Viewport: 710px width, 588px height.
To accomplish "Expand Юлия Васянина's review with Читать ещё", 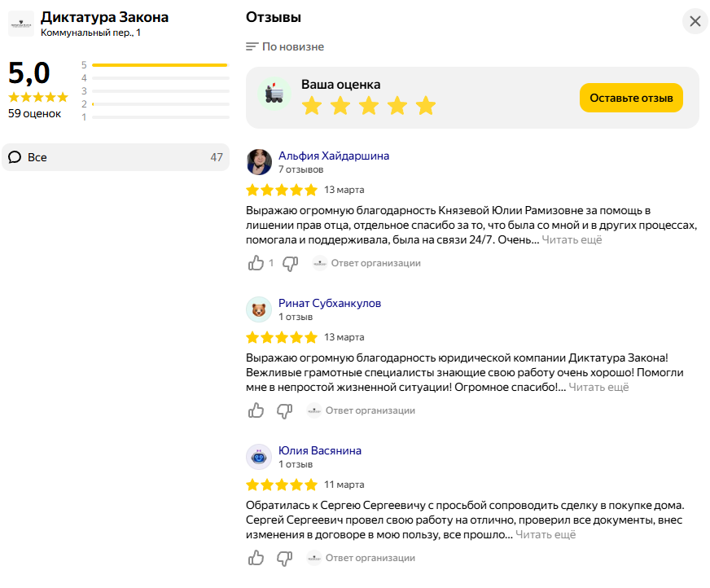I will click(546, 534).
